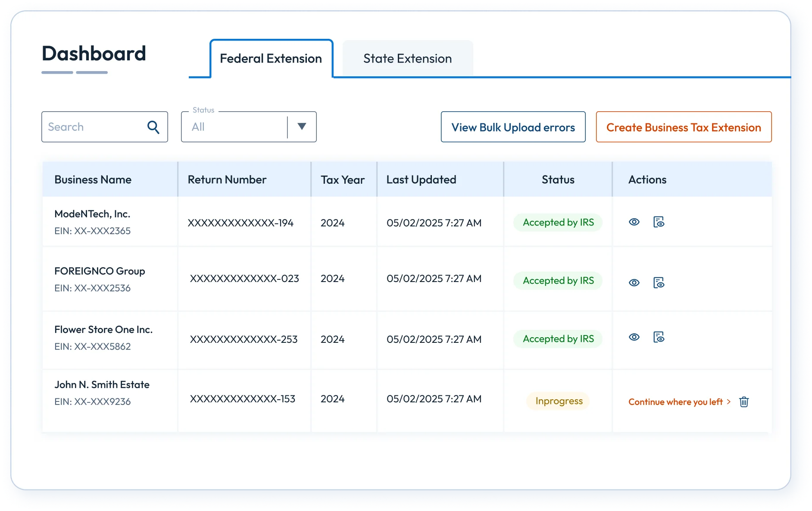
Task: Click Accepted by IRS badge for Flower Store
Action: pos(558,339)
